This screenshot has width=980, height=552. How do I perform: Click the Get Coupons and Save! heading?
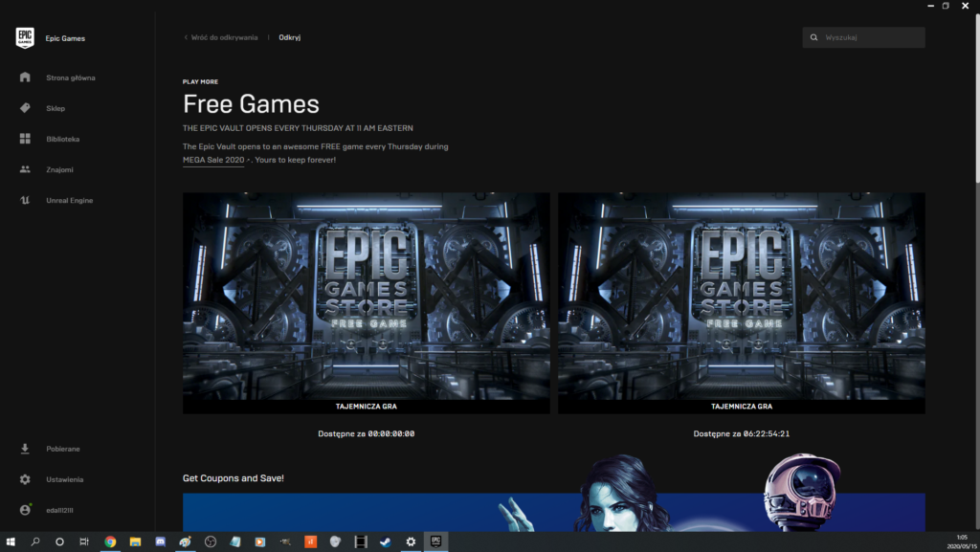234,478
